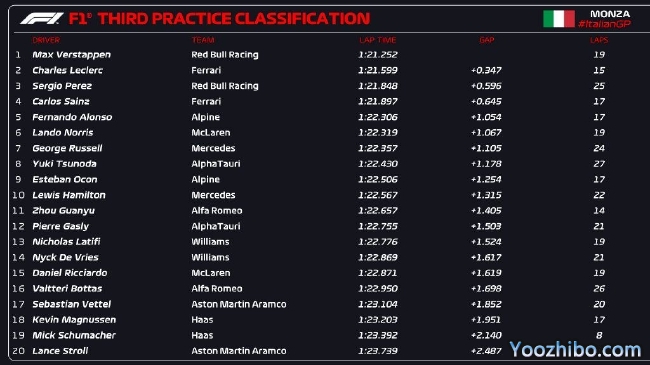The width and height of the screenshot is (650, 365).
Task: Click the F1 logo icon
Action: pos(41,18)
